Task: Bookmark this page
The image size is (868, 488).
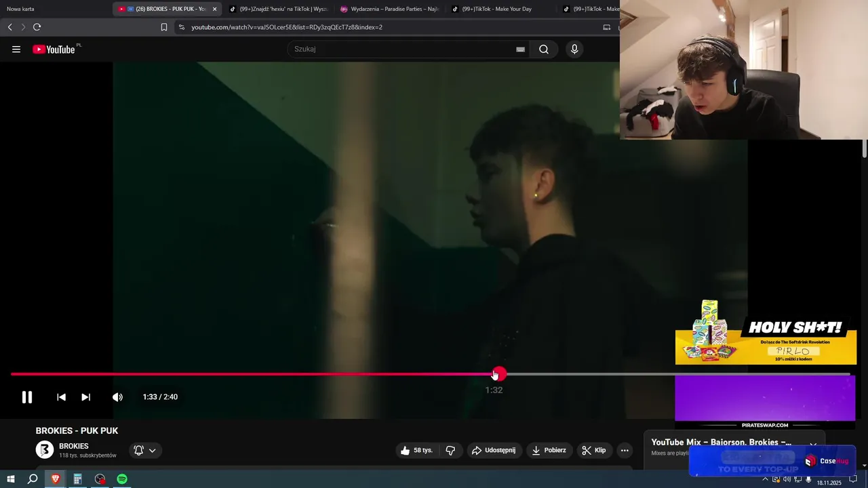Action: [163, 27]
